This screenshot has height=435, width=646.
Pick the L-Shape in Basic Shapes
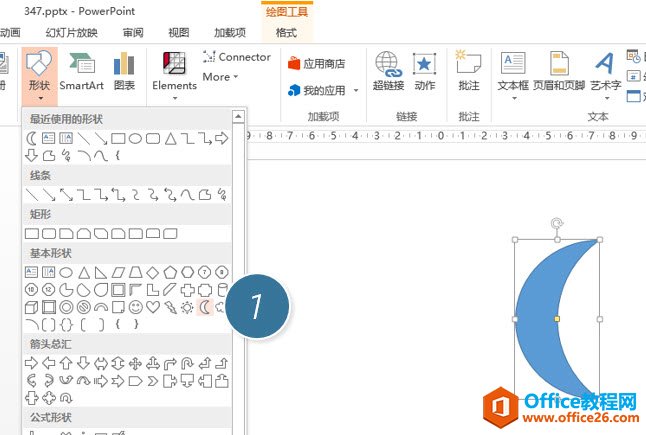pyautogui.click(x=153, y=290)
